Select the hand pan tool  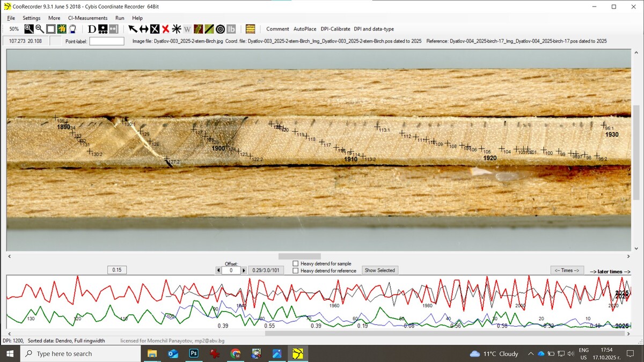pos(72,29)
